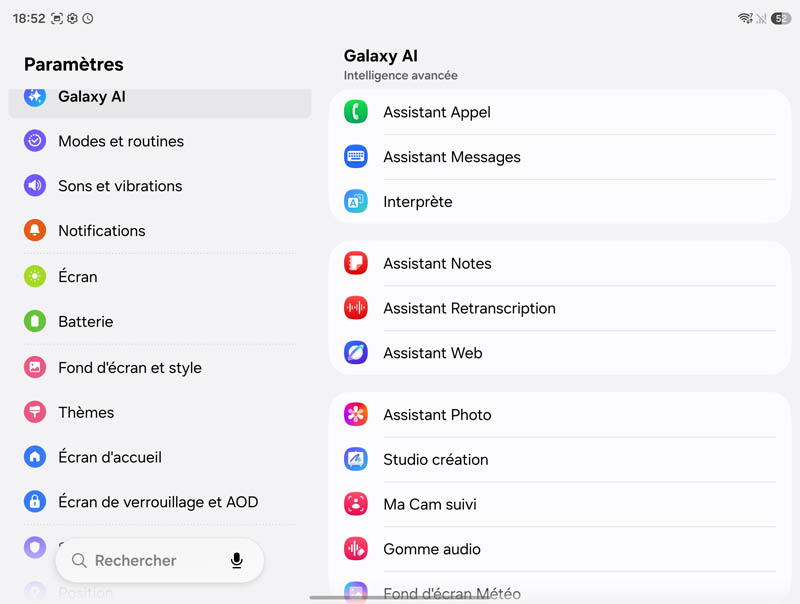Tap the bottom navigation gesture handle
Image resolution: width=800 pixels, height=604 pixels.
pyautogui.click(x=401, y=597)
